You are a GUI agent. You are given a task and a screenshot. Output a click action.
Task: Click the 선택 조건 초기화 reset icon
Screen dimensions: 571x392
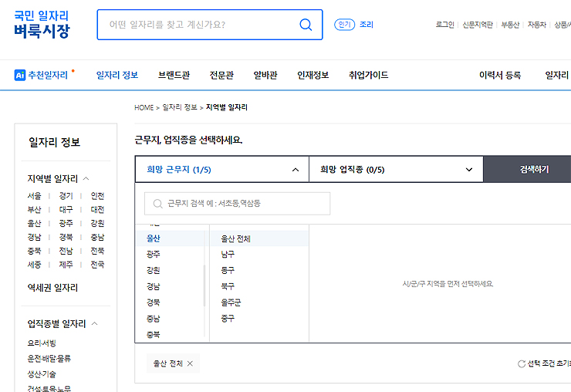click(x=522, y=363)
